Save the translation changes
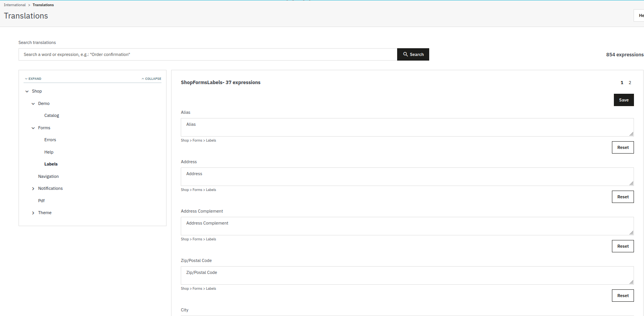This screenshot has width=644, height=316. click(x=624, y=100)
